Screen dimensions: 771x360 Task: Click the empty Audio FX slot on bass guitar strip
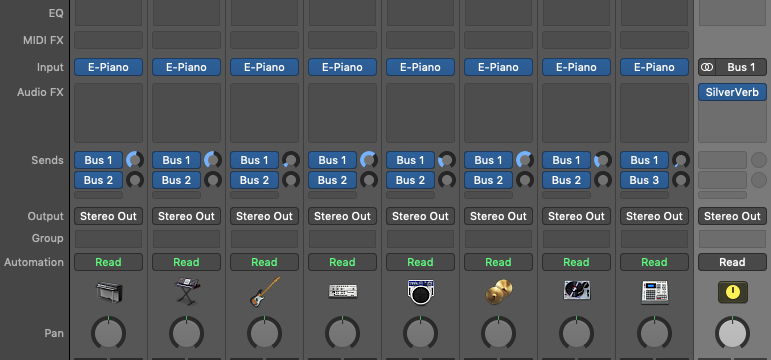coord(265,113)
